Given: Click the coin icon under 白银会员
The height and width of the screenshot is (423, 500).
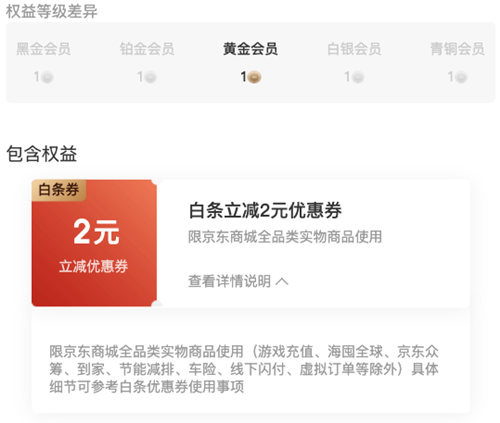Looking at the screenshot, I should tap(358, 77).
